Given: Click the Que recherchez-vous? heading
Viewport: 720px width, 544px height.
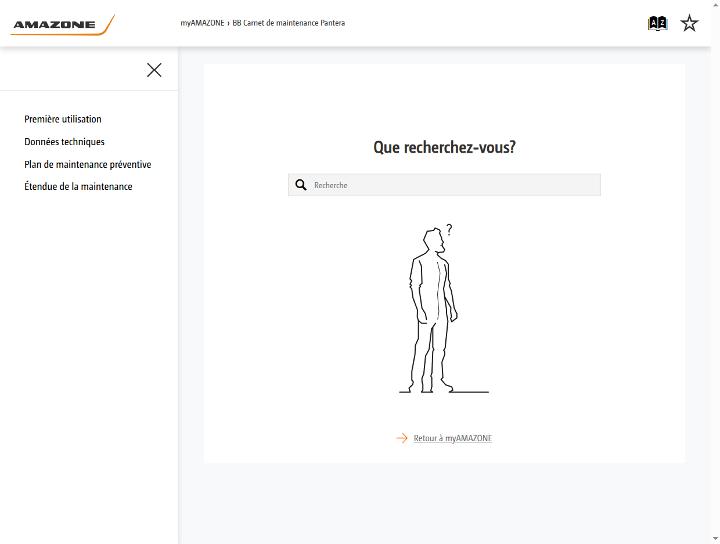Looking at the screenshot, I should 444,147.
